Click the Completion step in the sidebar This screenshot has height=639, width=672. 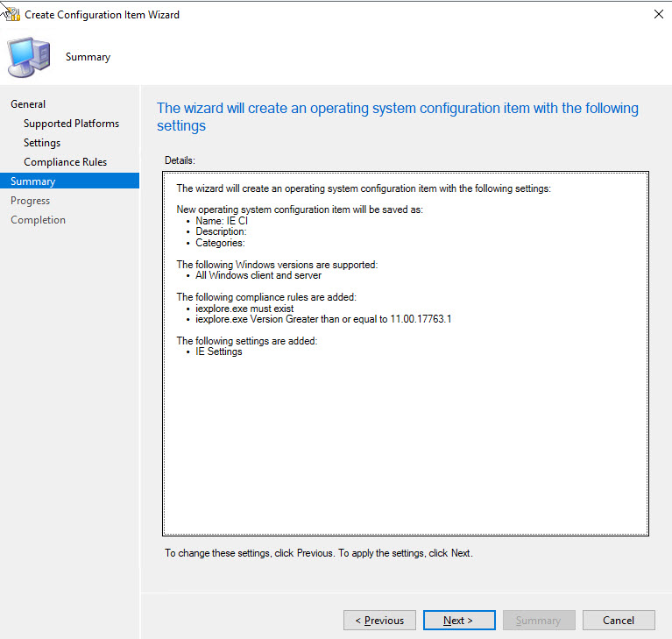click(38, 220)
